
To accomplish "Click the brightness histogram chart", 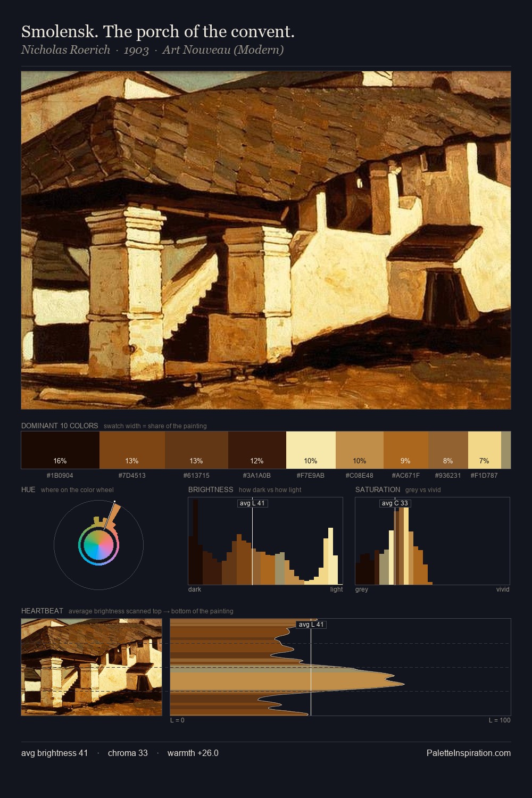I will [x=265, y=541].
